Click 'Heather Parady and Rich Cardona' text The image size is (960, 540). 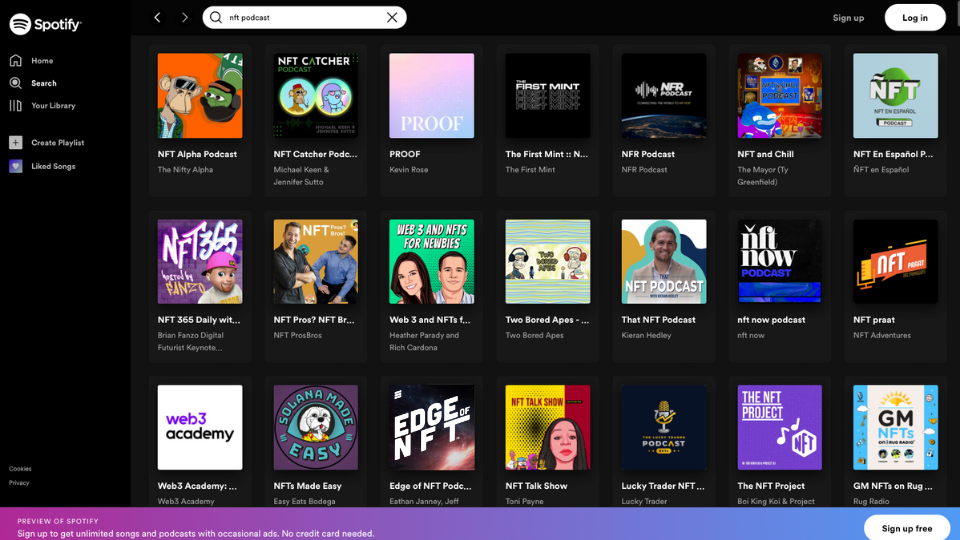pyautogui.click(x=424, y=341)
